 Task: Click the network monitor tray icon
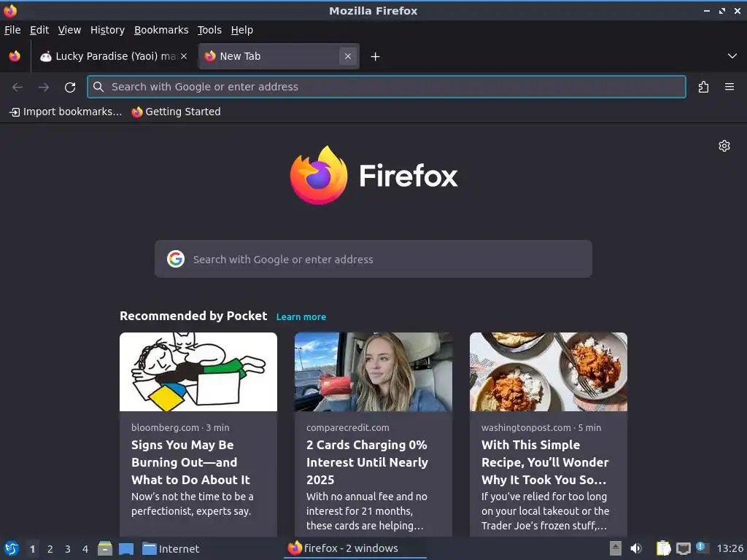coord(683,549)
